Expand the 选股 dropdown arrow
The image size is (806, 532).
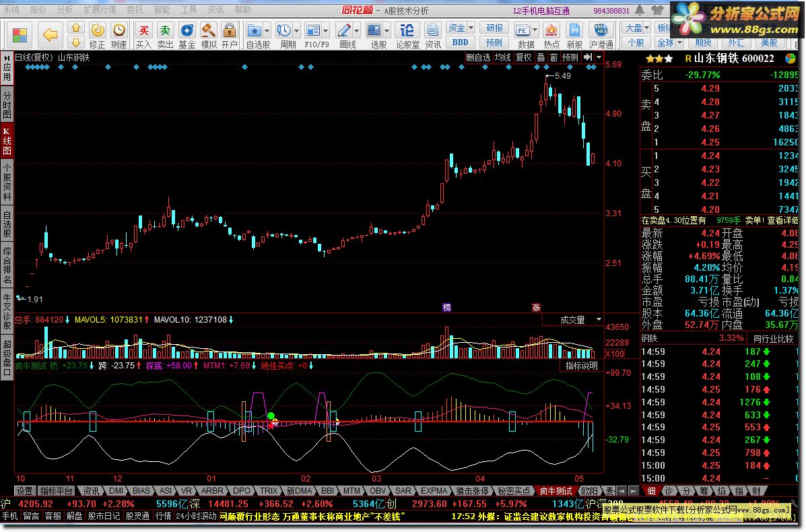pyautogui.click(x=387, y=31)
